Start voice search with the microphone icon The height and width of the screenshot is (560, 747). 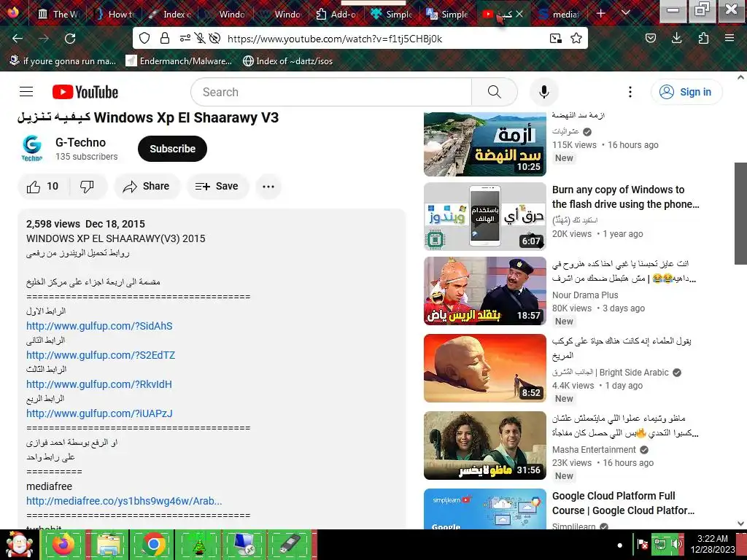(x=543, y=92)
